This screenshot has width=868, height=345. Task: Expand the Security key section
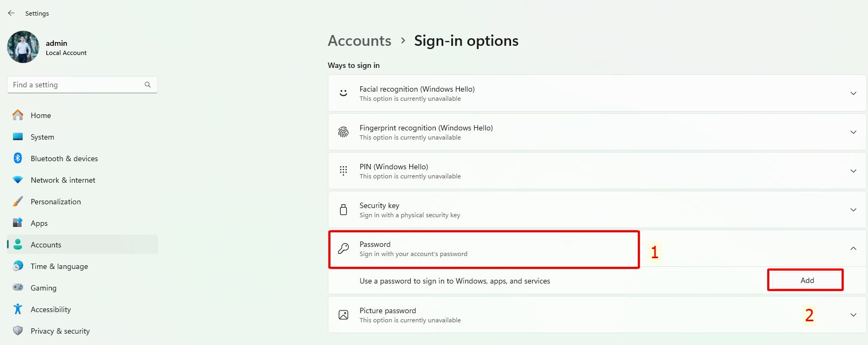pos(853,209)
